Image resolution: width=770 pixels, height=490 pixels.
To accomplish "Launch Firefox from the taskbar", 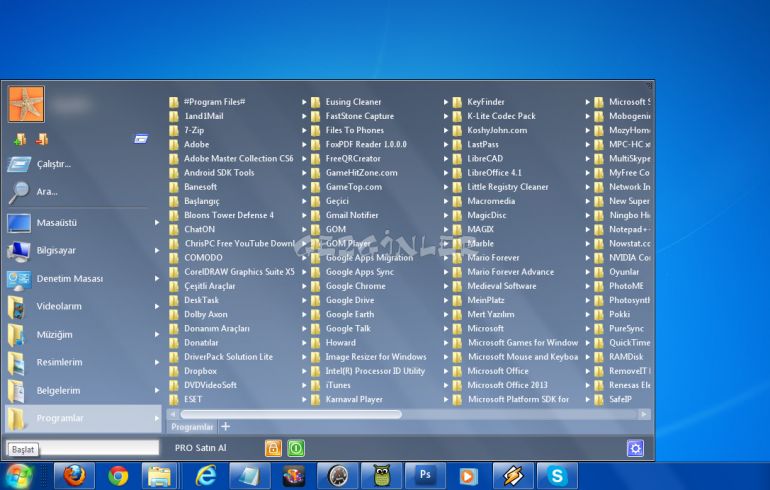I will pyautogui.click(x=74, y=476).
